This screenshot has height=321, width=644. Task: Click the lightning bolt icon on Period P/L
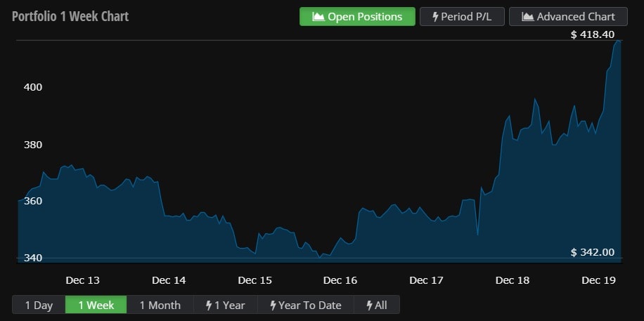435,17
